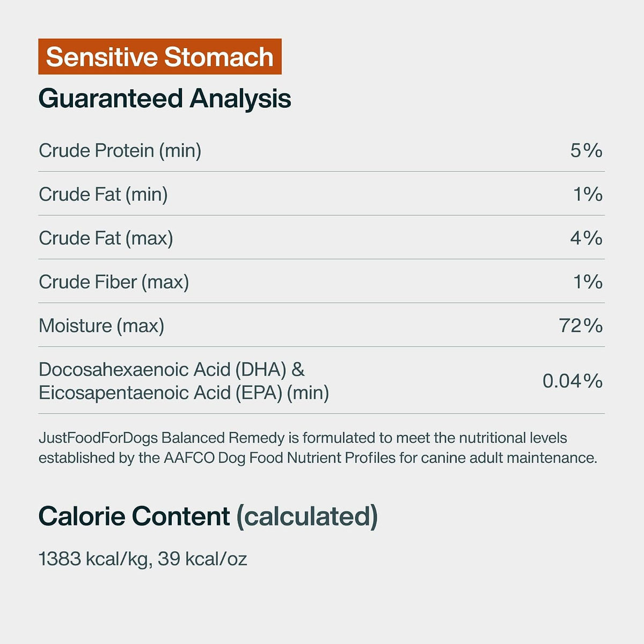Click the 1% crude fat minimum value
Screen dimensions: 644x644
[x=588, y=194]
